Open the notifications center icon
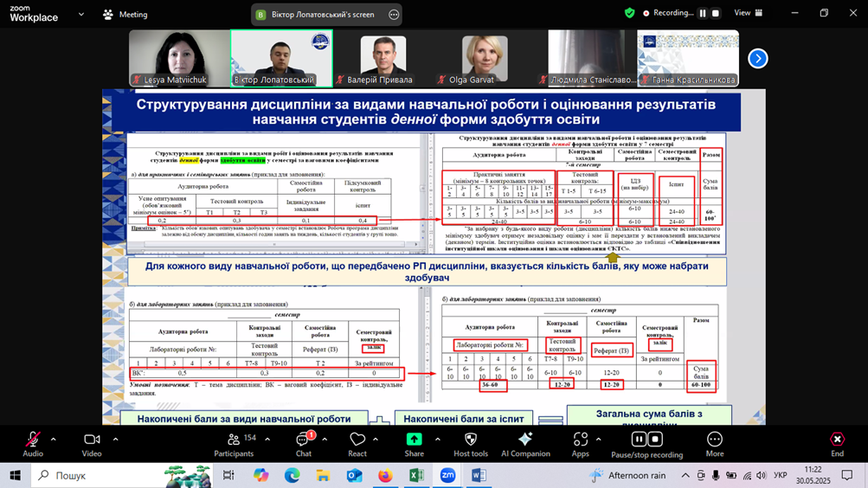This screenshot has width=868, height=488. [847, 475]
